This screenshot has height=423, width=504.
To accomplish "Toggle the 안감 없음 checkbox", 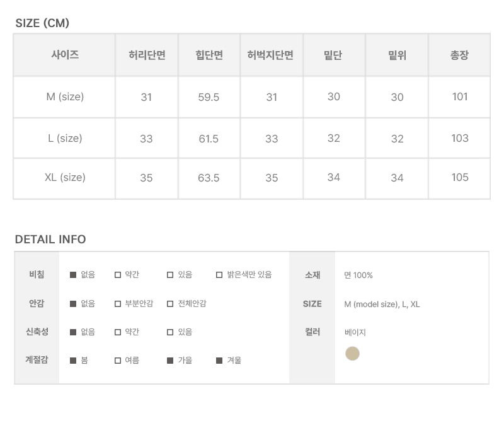I will 73,304.
